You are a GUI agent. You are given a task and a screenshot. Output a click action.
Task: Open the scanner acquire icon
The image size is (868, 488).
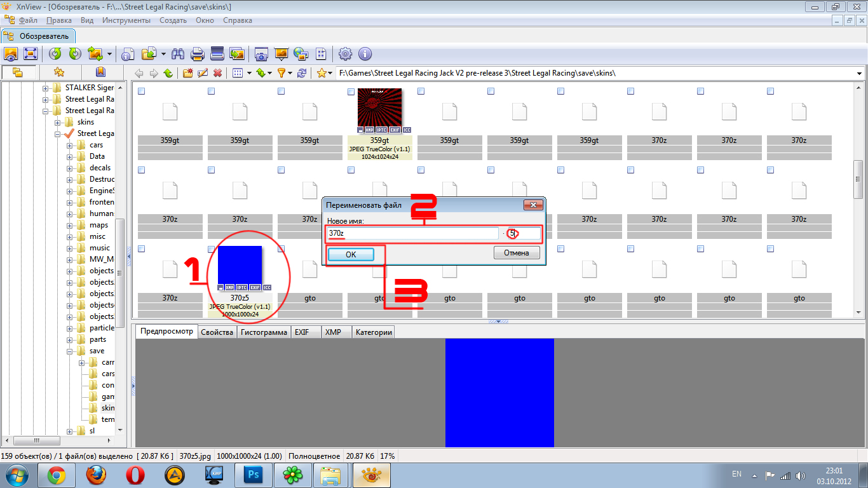(x=217, y=54)
